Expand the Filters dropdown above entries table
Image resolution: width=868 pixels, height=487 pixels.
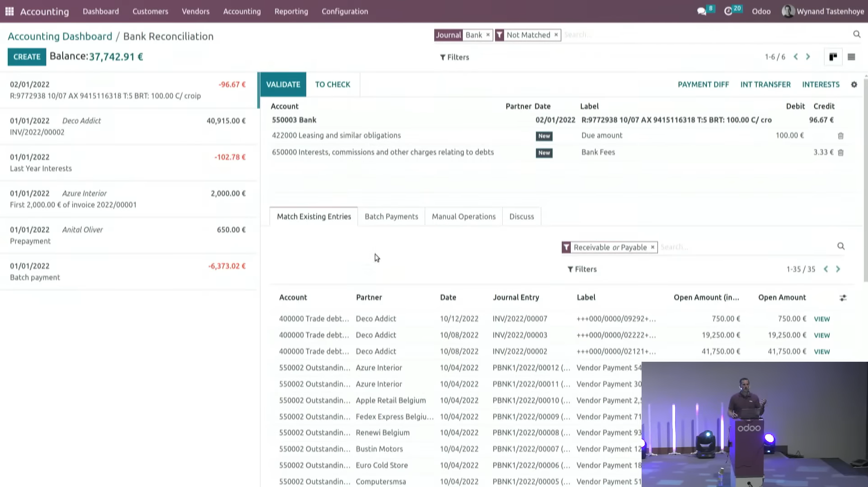[582, 269]
